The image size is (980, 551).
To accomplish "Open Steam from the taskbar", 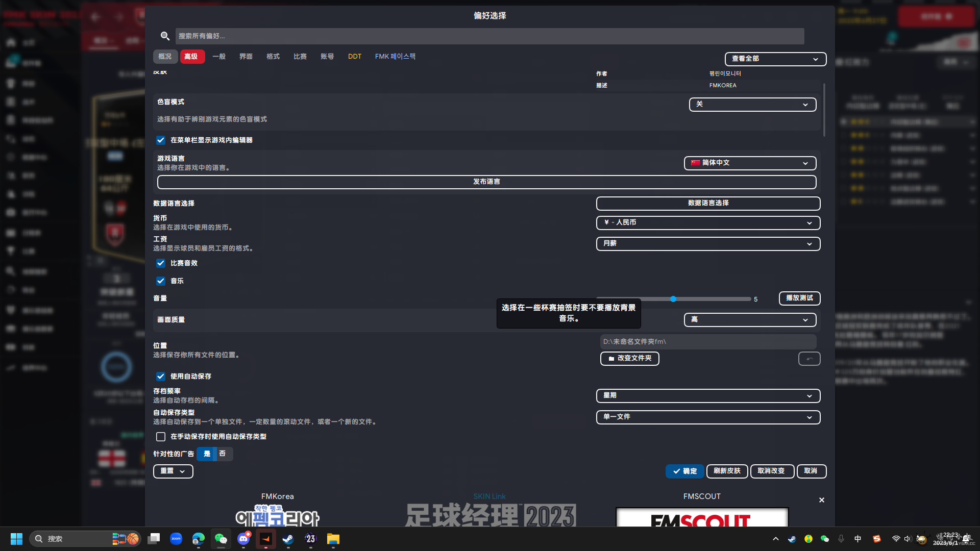I will click(288, 539).
